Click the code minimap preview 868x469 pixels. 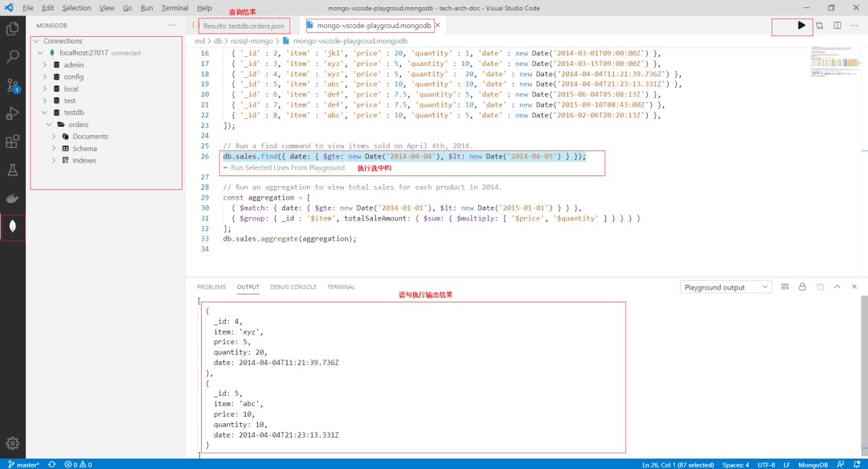(x=833, y=63)
